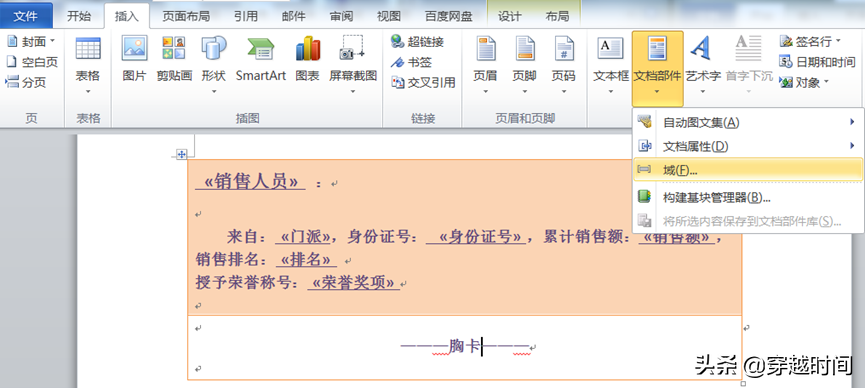Image resolution: width=865 pixels, height=388 pixels.
Task: Insert a 交叉引用 cross-reference
Action: tap(423, 83)
